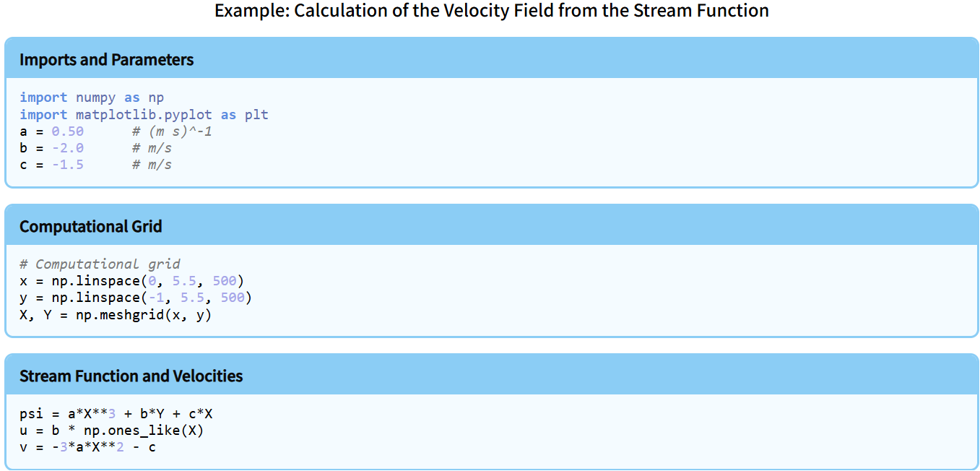Viewport: 980px width, 471px height.
Task: Click the import numpy as np line
Action: tap(92, 98)
